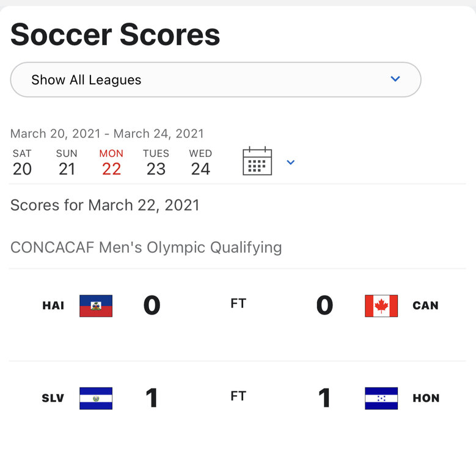The width and height of the screenshot is (476, 458).
Task: Click the dropdown arrow in leagues selector
Action: pos(395,79)
